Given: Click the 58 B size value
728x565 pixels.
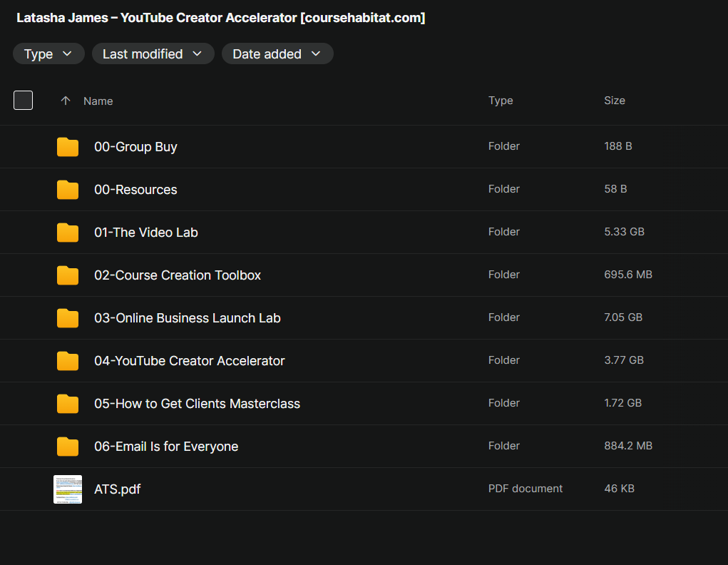Looking at the screenshot, I should pyautogui.click(x=615, y=188).
